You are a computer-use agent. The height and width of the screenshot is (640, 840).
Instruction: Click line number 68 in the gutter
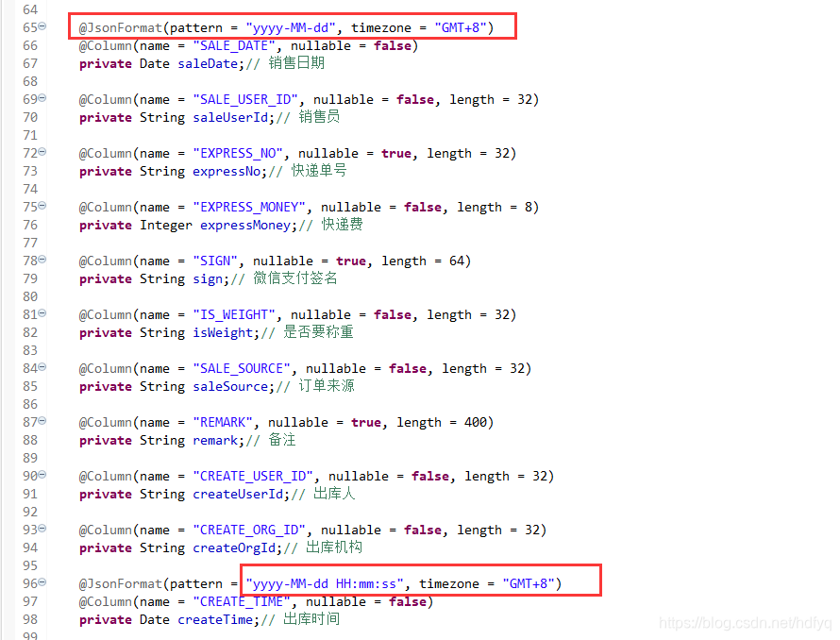click(x=30, y=81)
